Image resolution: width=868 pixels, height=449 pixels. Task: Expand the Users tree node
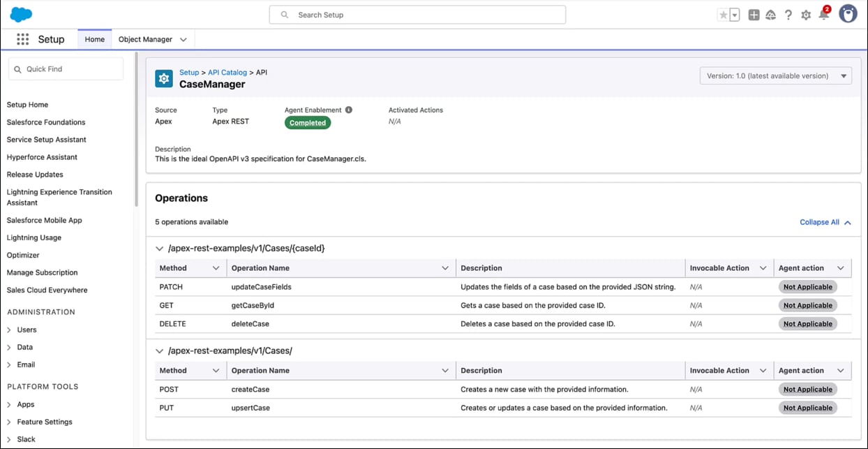pyautogui.click(x=10, y=330)
